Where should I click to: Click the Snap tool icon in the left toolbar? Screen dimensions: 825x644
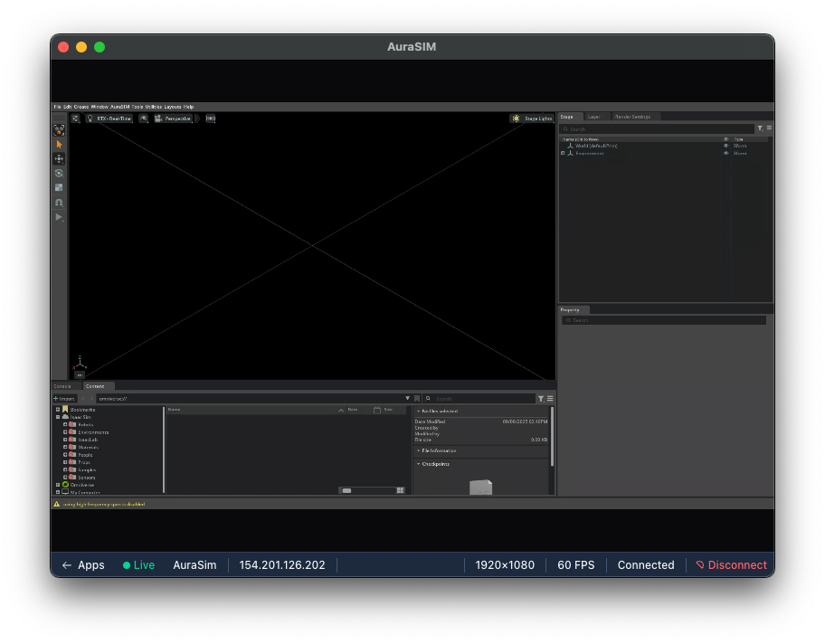coord(59,202)
